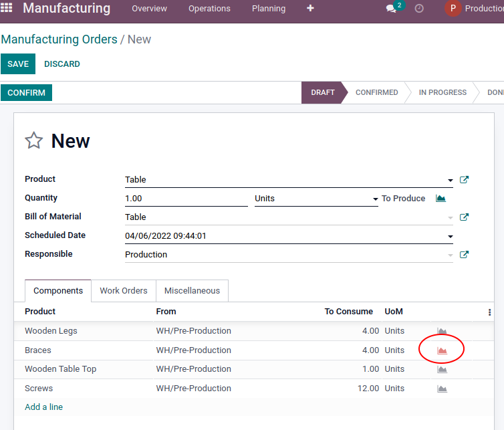This screenshot has height=430, width=504.
Task: Click Add a line link
Action: [x=43, y=407]
